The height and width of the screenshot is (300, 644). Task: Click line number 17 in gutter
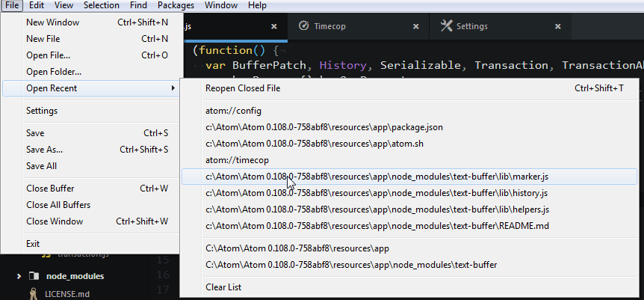click(x=163, y=290)
